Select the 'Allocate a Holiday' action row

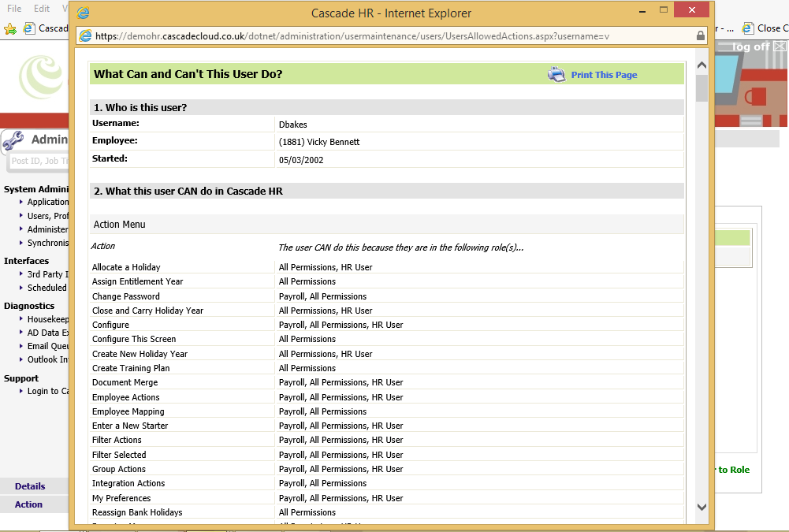(x=386, y=267)
